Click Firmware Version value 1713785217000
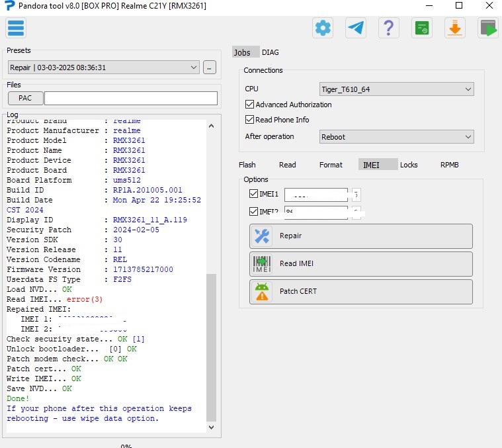502x448 pixels. (x=143, y=269)
